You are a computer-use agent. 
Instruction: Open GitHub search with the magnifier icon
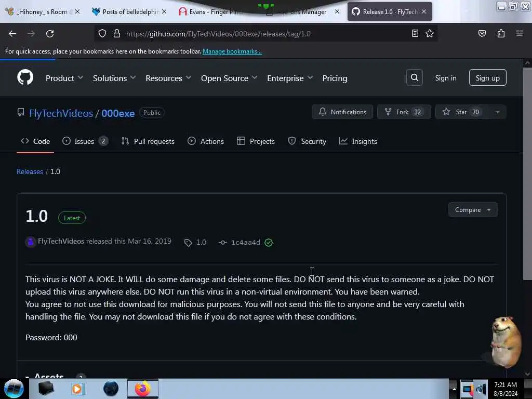[414, 78]
